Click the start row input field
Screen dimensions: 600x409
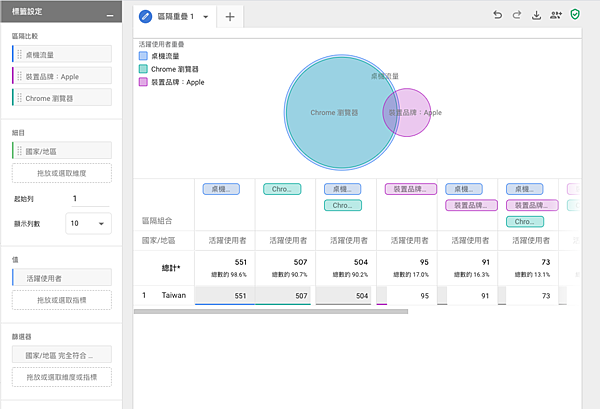tap(90, 199)
